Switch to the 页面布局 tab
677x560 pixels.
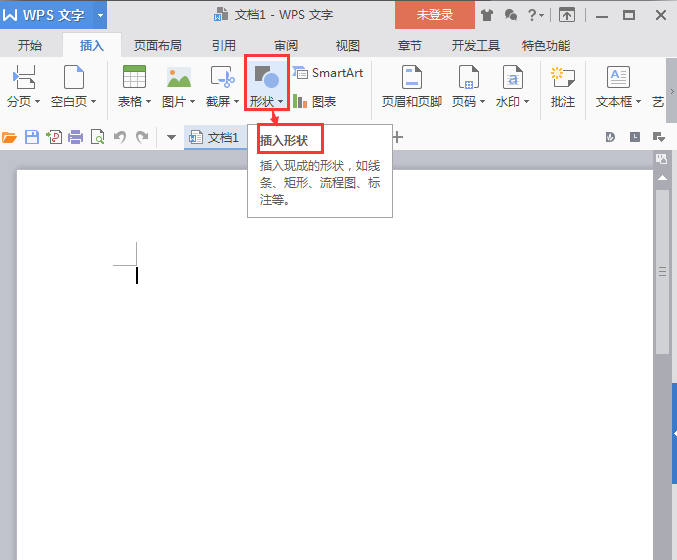point(157,45)
